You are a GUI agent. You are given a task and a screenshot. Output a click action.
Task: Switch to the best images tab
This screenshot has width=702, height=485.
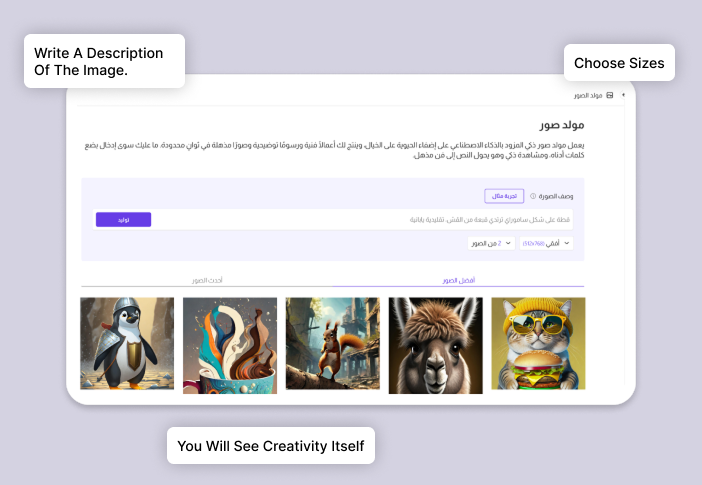point(458,280)
